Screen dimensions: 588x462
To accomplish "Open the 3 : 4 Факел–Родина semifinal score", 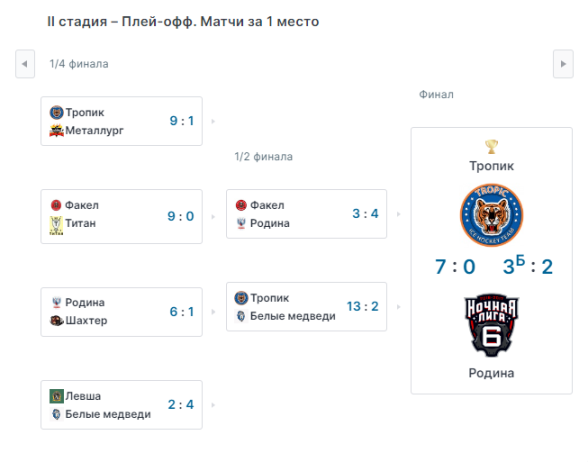I will 365,214.
